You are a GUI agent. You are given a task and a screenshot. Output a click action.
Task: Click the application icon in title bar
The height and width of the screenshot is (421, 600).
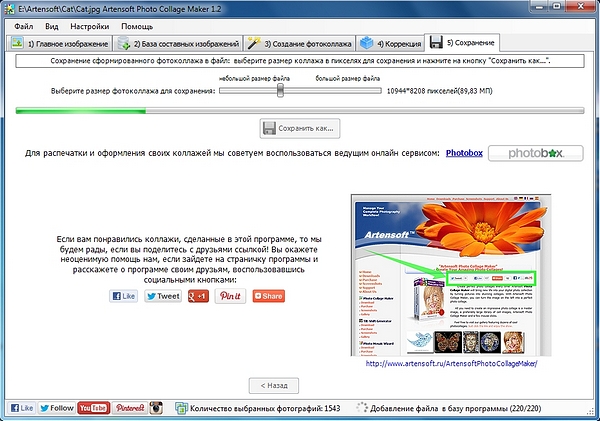[9, 8]
